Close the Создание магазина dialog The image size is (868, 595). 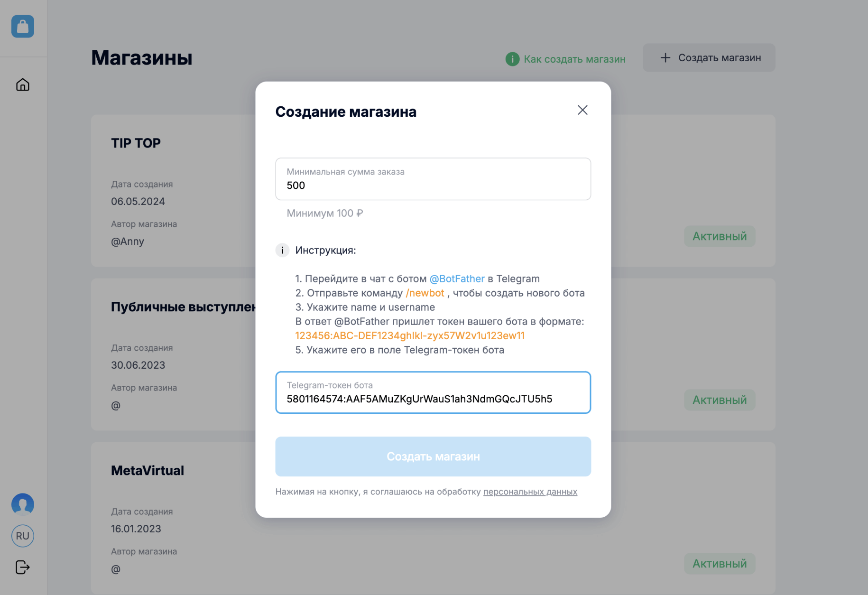click(x=582, y=110)
